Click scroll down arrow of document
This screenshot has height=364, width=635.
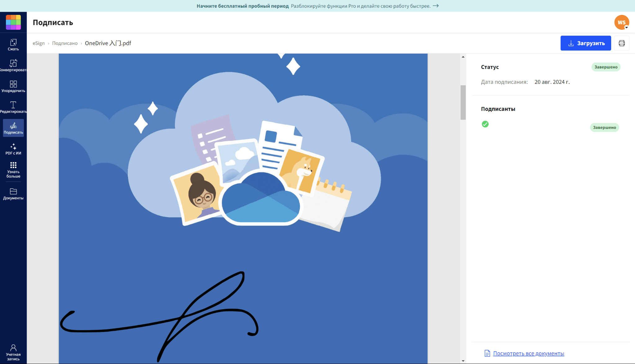(x=463, y=361)
